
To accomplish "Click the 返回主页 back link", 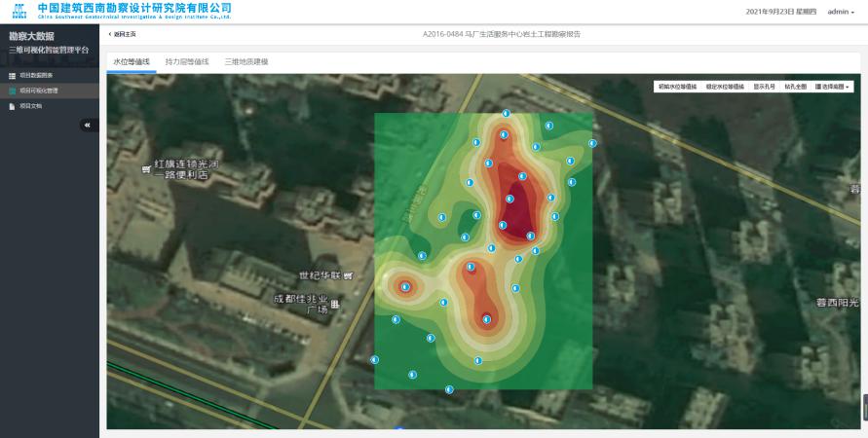I will point(123,34).
